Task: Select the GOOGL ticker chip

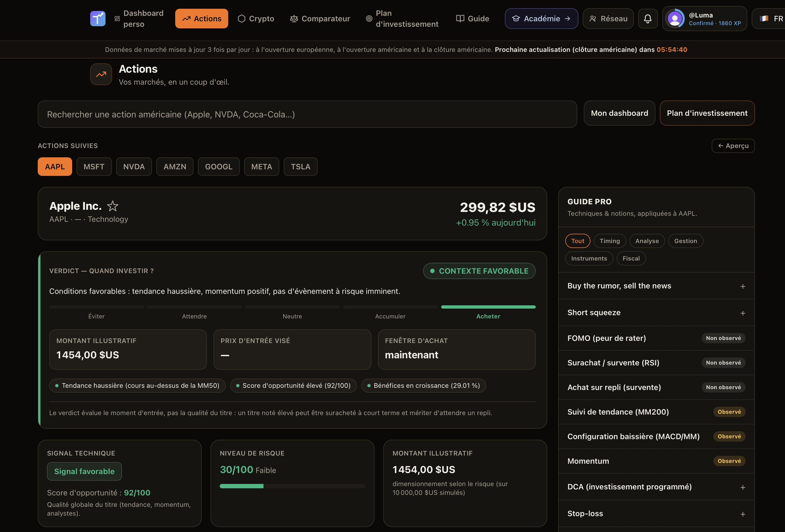Action: [219, 166]
